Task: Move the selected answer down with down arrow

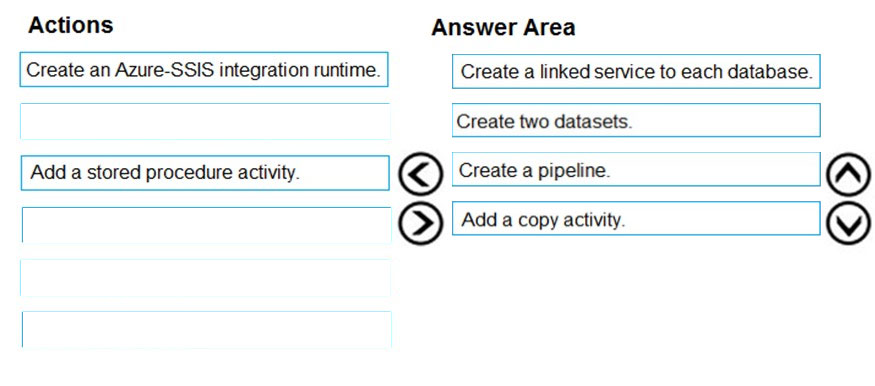Action: (848, 223)
